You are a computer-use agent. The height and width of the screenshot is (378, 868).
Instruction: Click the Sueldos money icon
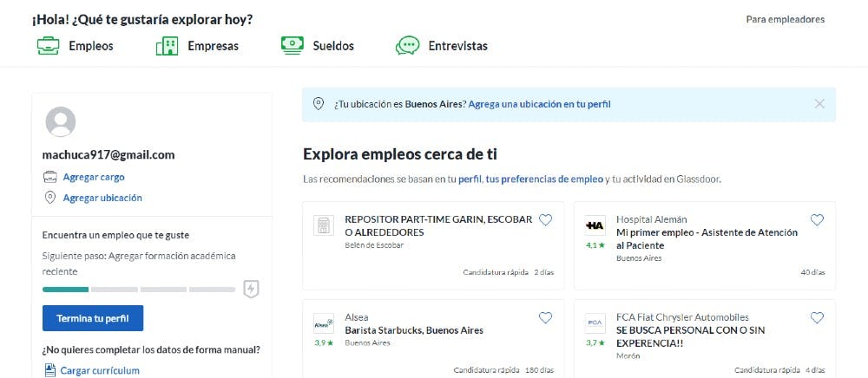pyautogui.click(x=293, y=45)
